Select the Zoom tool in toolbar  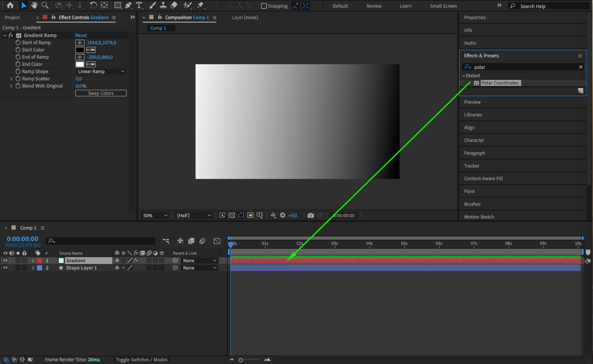coord(45,5)
